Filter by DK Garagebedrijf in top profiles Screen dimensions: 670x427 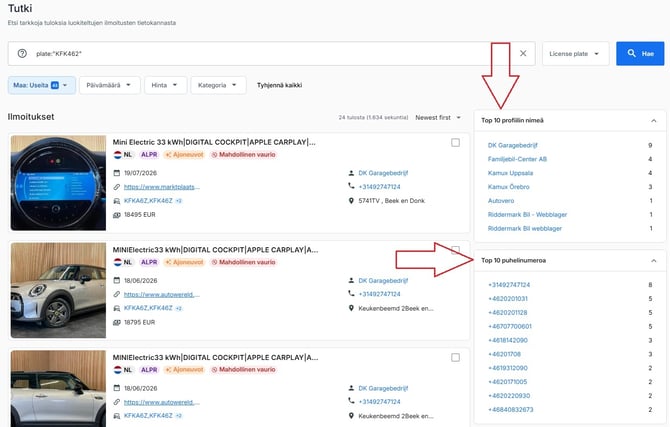pyautogui.click(x=513, y=145)
